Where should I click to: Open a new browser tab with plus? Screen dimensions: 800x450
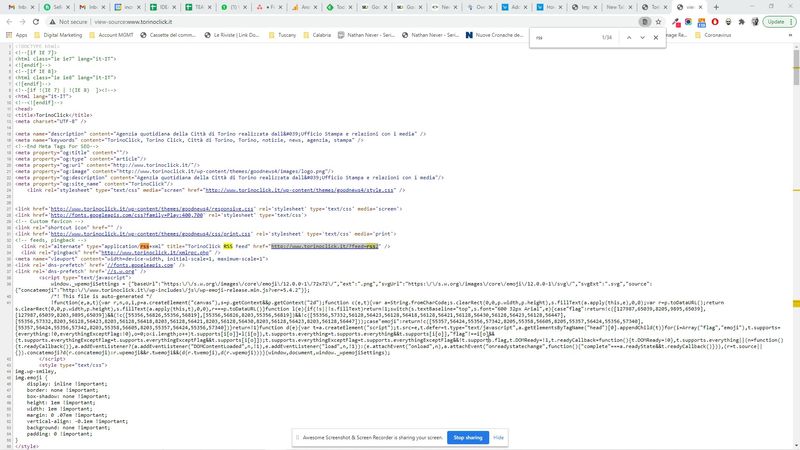(x=716, y=7)
